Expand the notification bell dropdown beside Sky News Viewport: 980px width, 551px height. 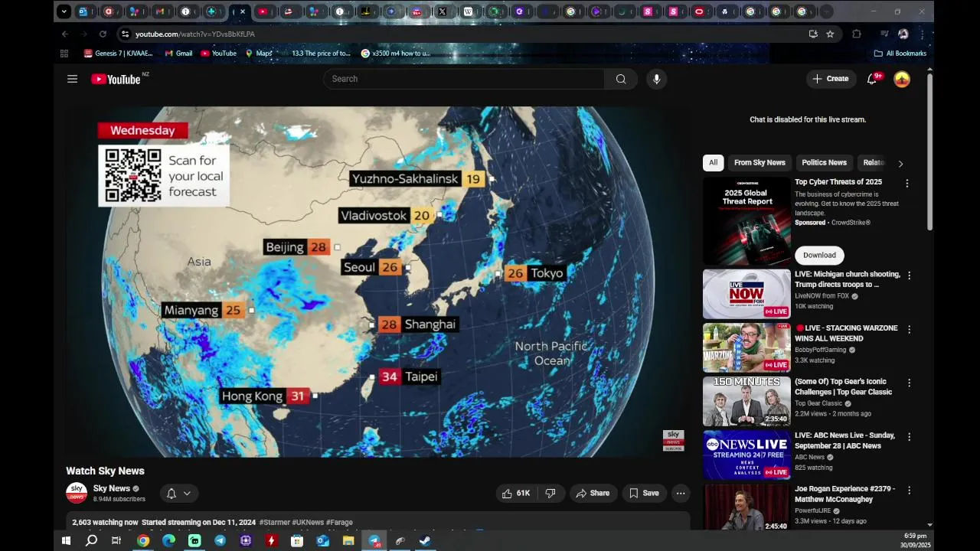[x=178, y=494]
